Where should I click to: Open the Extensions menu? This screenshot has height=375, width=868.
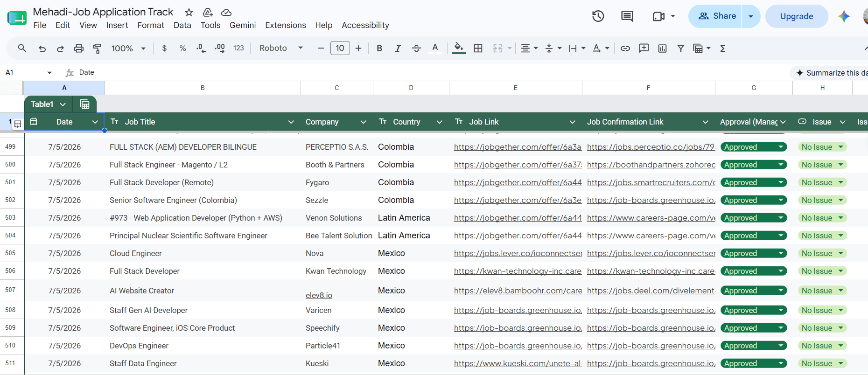[x=286, y=25]
